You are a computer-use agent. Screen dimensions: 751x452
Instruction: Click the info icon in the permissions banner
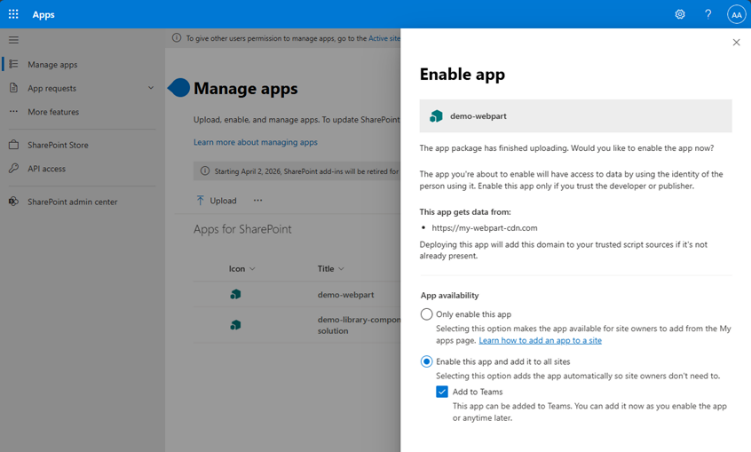[176, 38]
